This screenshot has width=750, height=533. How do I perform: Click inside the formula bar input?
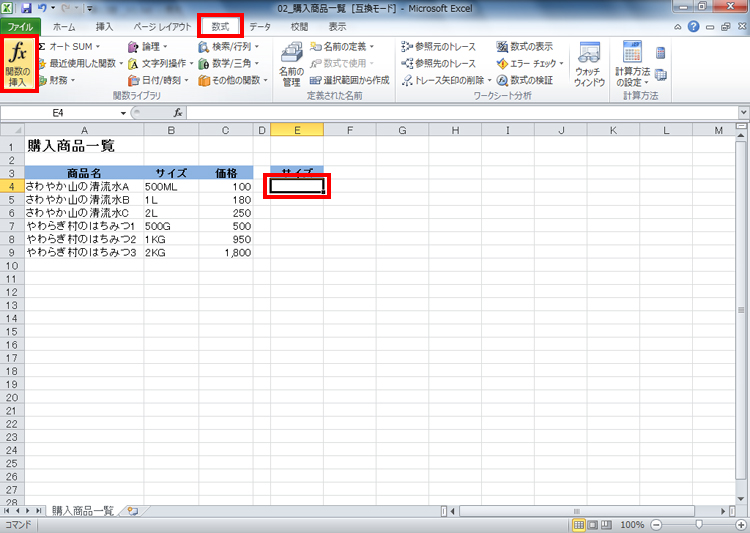point(463,113)
